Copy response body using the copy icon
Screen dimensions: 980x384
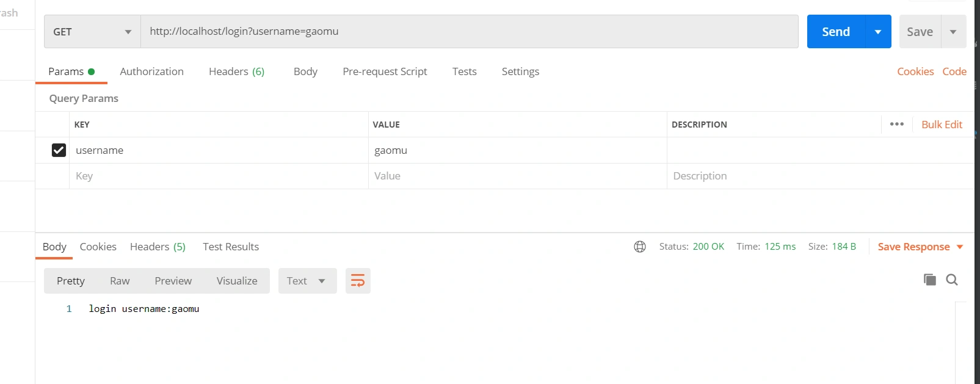929,280
